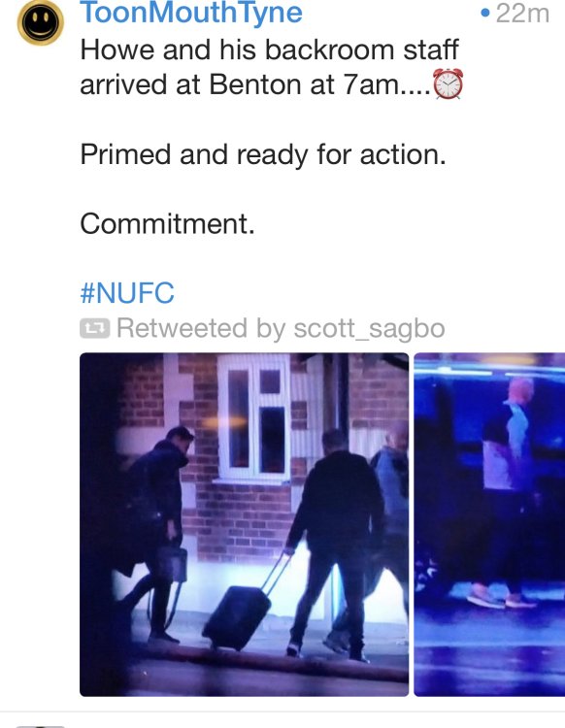View the second photo of the man by the car
565x728 pixels.
489,524
